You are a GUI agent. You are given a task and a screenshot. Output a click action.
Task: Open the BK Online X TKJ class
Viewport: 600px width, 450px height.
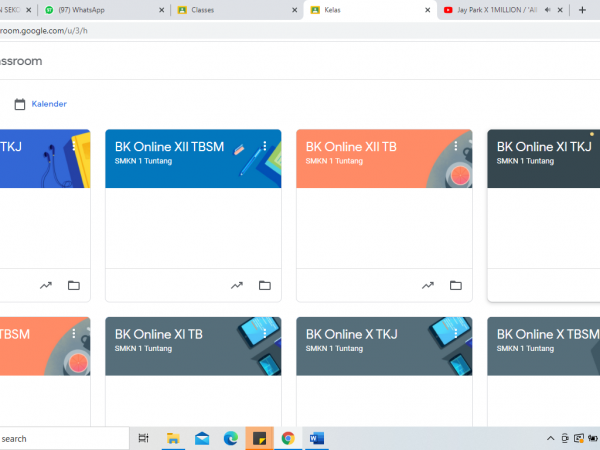coord(351,335)
